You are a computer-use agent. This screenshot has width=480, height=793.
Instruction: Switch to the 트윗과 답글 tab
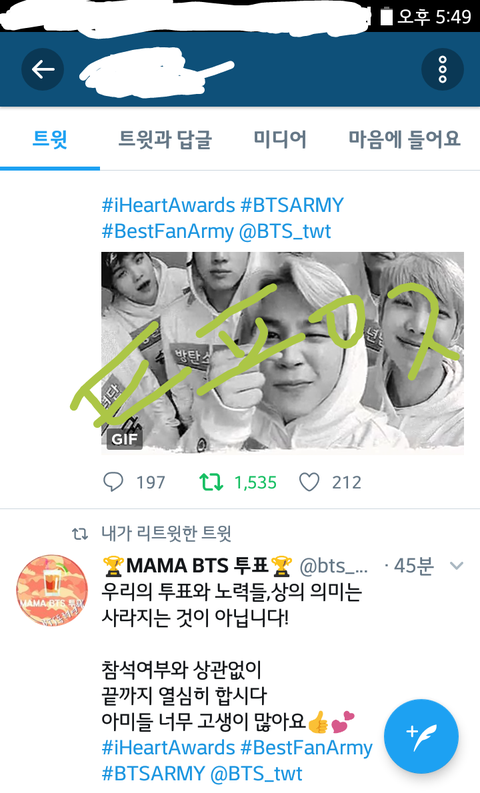click(x=165, y=139)
